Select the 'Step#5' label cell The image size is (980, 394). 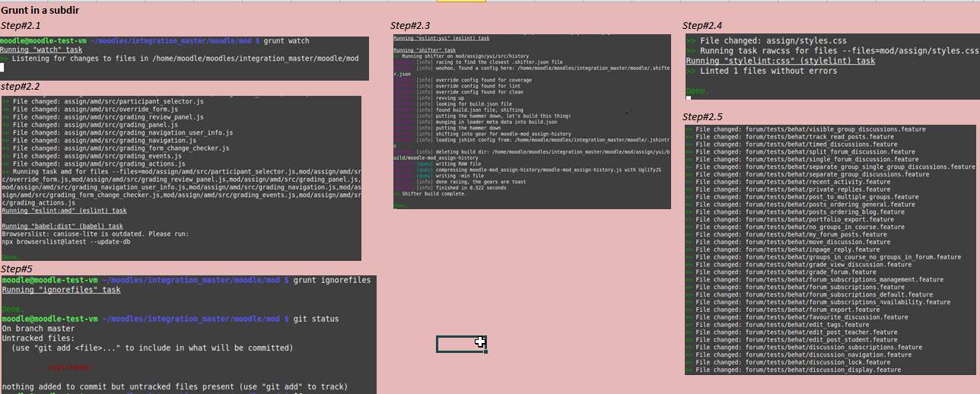tap(17, 268)
